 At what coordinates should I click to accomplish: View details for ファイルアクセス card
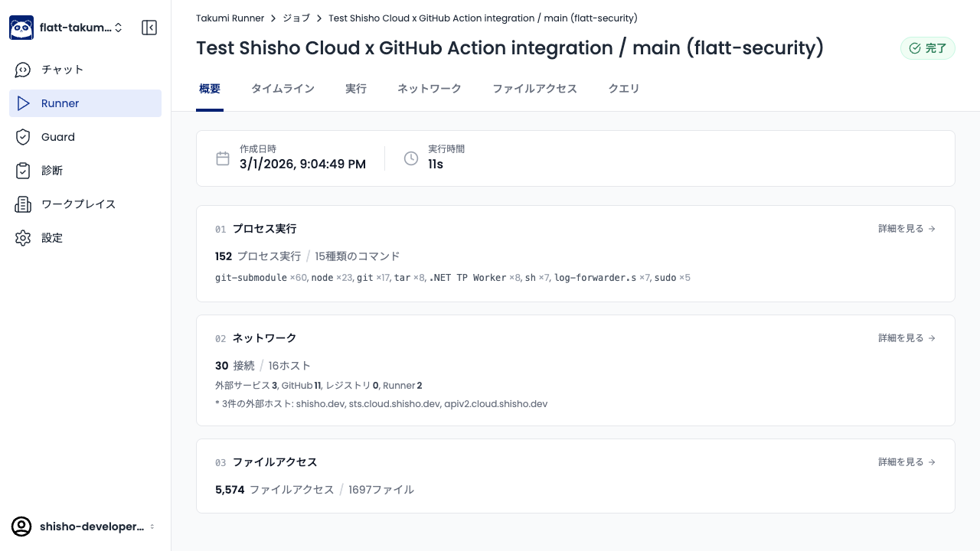point(906,462)
